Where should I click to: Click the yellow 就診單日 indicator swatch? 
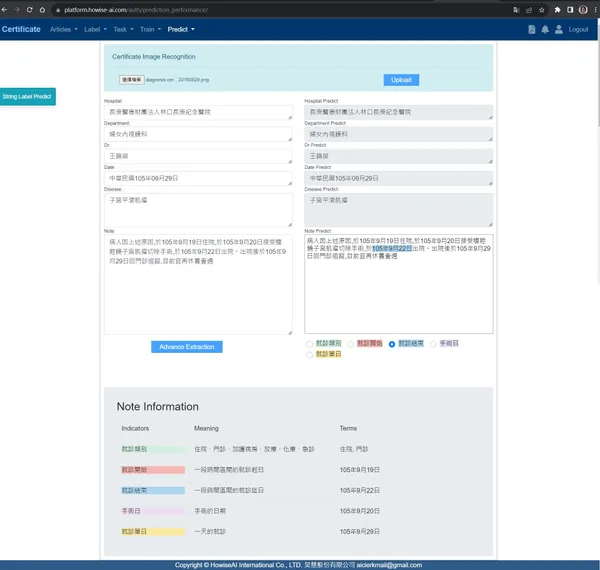click(153, 532)
